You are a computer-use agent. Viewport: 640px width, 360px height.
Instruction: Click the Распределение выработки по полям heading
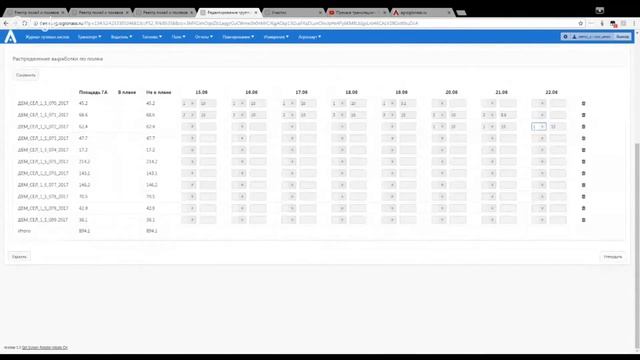coord(58,59)
